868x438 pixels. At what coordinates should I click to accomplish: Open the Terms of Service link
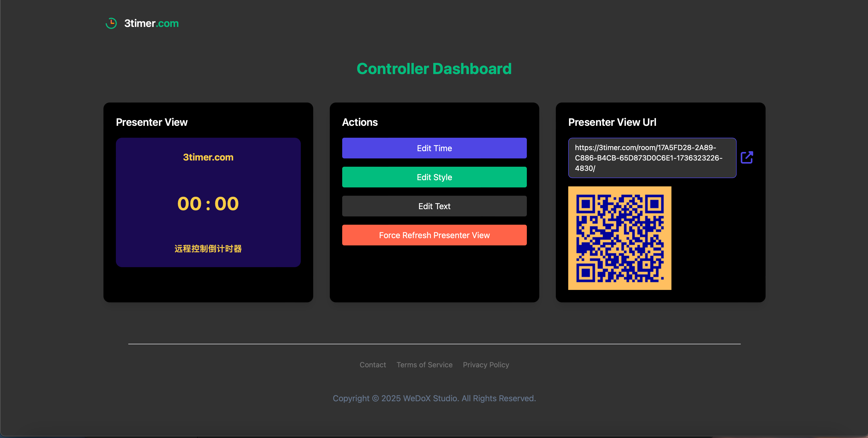424,364
